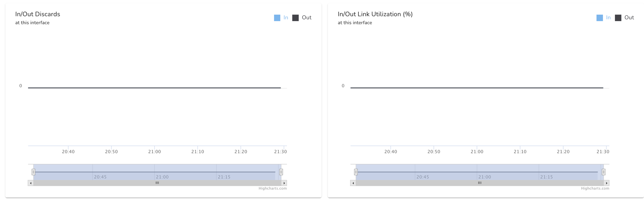Viewport: 644px width, 202px height.
Task: Click the dark Out swatch in Discards chart
Action: coord(295,18)
